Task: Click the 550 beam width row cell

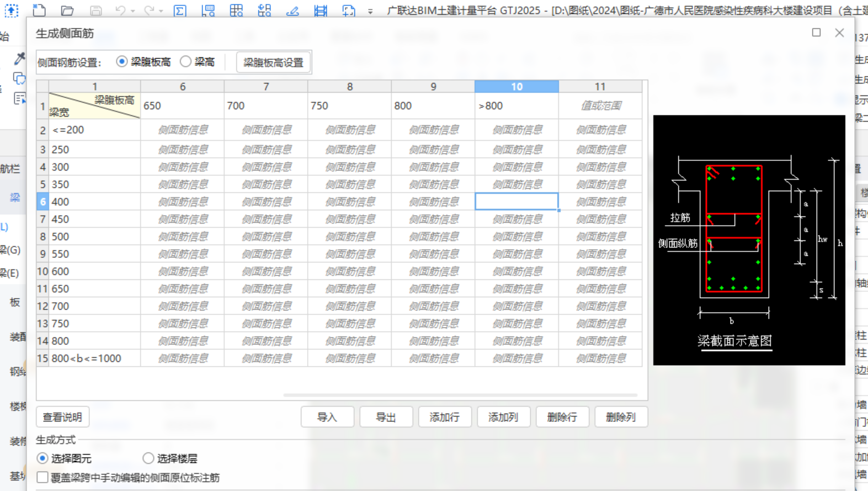Action: (94, 254)
